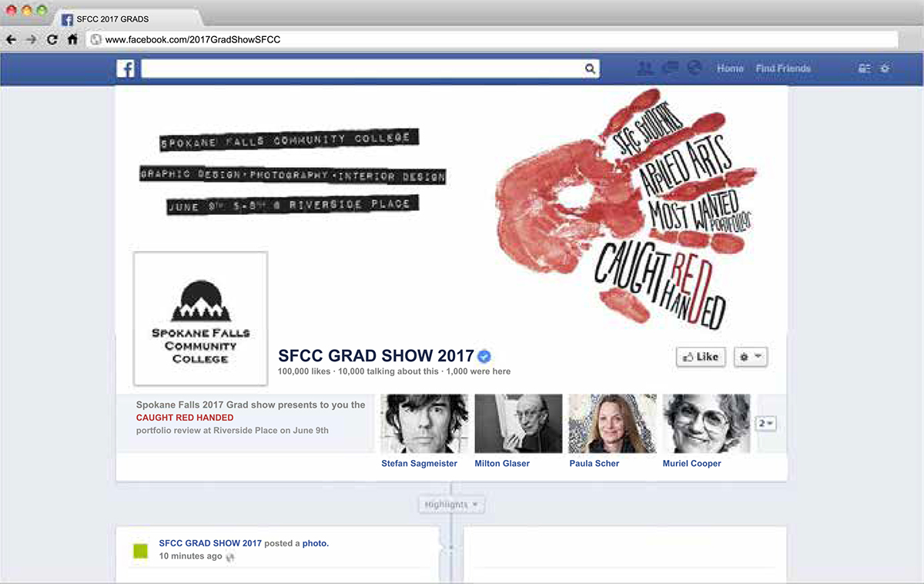
Task: Open Stefan Sagmeister photo thumbnail
Action: (424, 423)
